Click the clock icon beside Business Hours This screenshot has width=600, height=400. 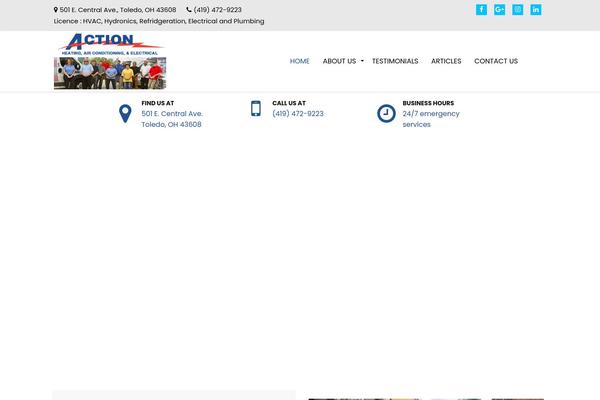tap(386, 113)
